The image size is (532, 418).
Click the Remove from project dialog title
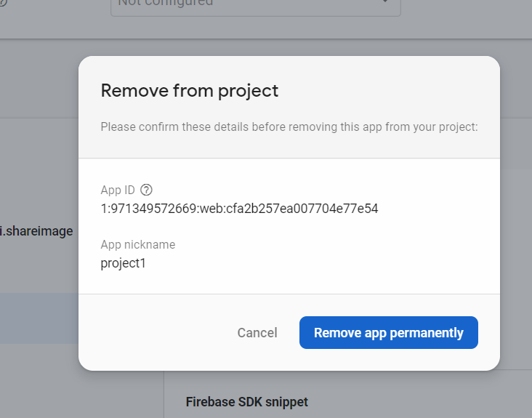(190, 91)
